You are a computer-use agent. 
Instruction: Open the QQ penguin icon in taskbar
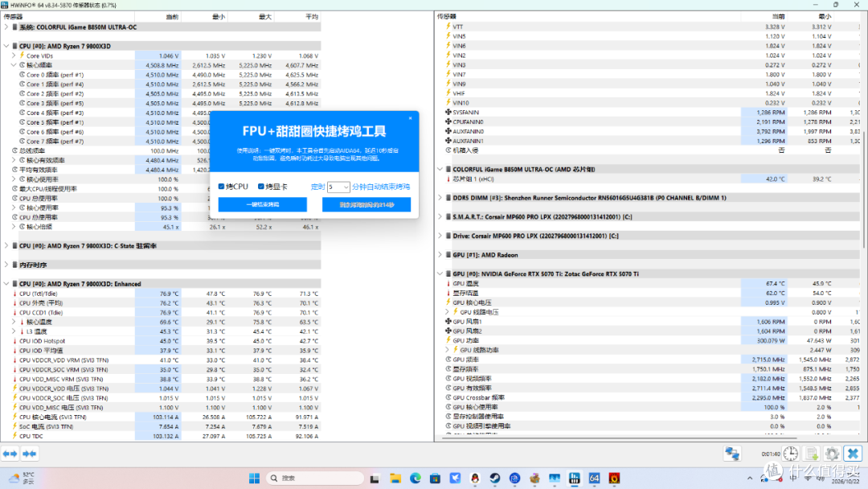(x=475, y=478)
